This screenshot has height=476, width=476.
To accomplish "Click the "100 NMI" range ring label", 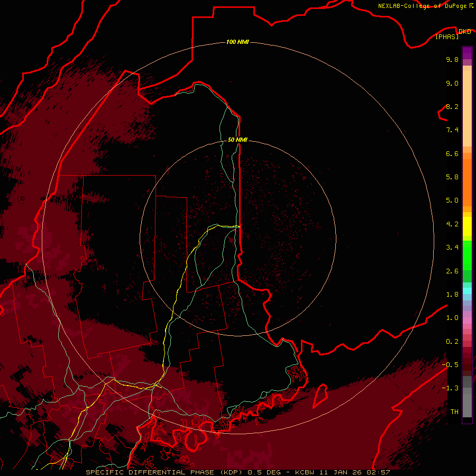I will pos(237,42).
